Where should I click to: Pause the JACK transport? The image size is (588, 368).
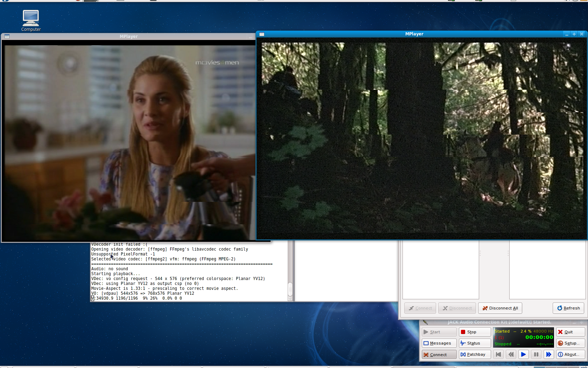coord(536,354)
